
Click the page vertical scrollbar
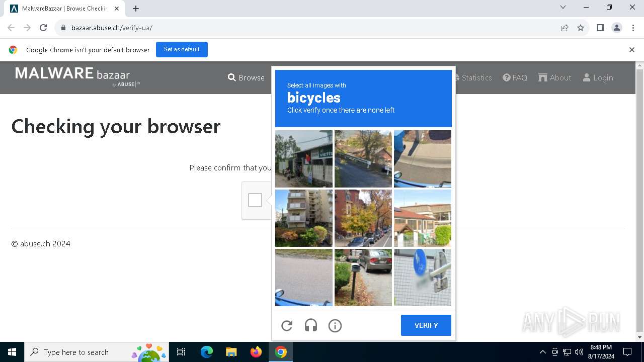click(640, 201)
